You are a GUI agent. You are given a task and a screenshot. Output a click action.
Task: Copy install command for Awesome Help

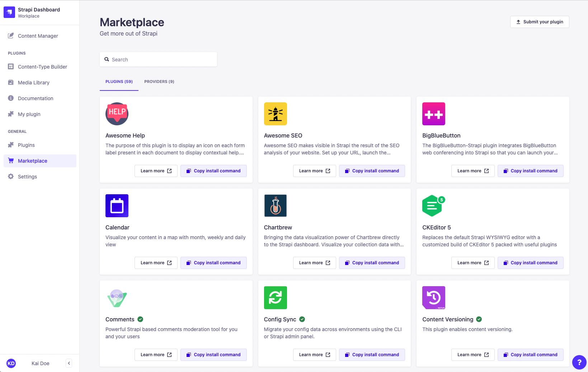tap(213, 171)
